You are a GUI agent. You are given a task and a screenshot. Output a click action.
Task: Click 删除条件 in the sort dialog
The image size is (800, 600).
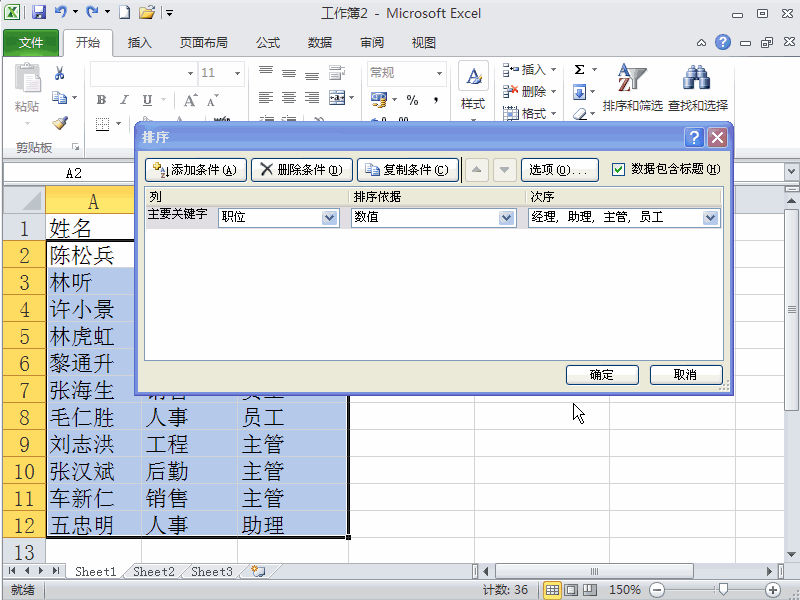click(302, 170)
